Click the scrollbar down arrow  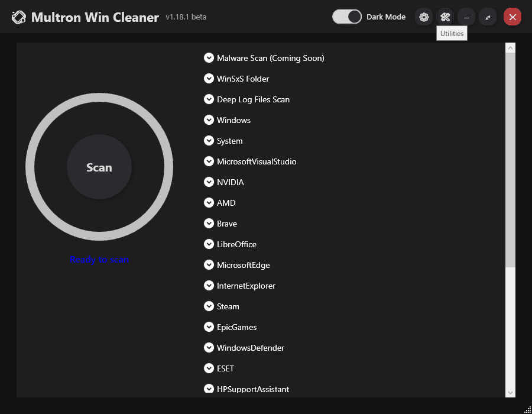coord(510,393)
